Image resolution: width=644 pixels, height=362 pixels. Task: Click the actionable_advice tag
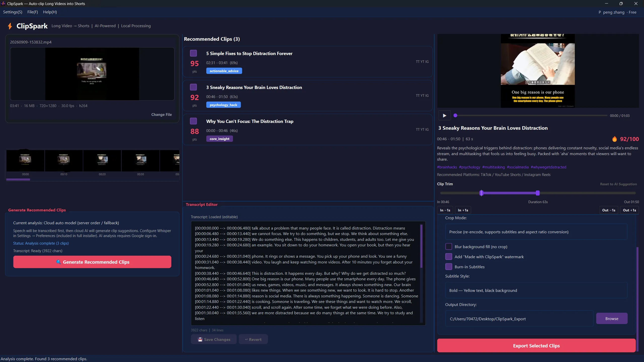click(x=224, y=71)
